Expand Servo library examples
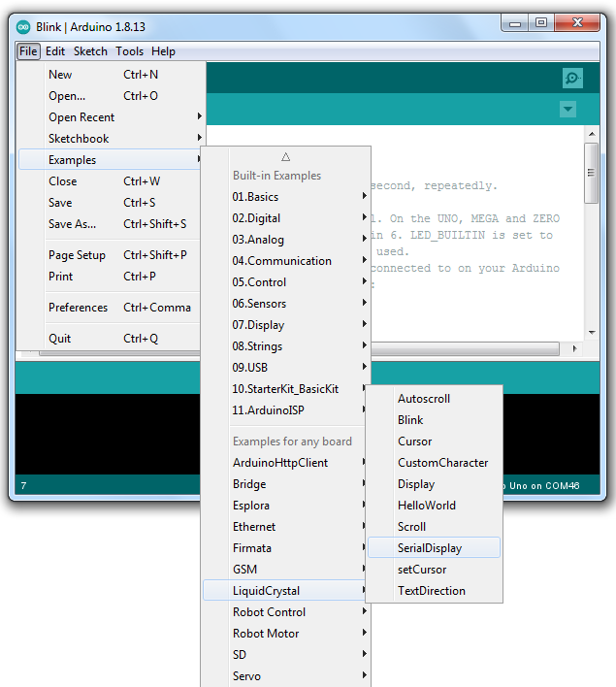The height and width of the screenshot is (687, 616). tap(286, 676)
